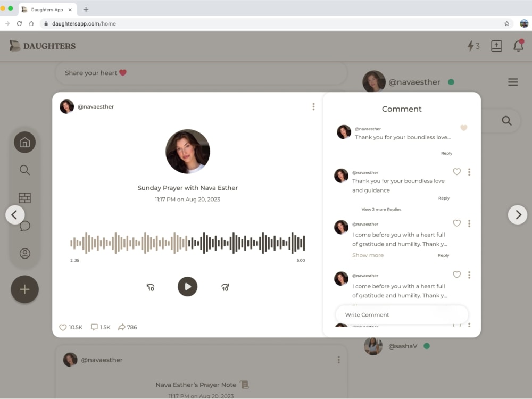Expand View 2 more Replies
The height and width of the screenshot is (399, 532).
click(381, 209)
